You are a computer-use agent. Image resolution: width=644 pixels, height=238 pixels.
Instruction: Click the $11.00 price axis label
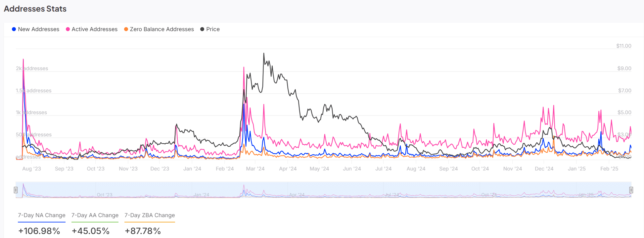tap(623, 46)
